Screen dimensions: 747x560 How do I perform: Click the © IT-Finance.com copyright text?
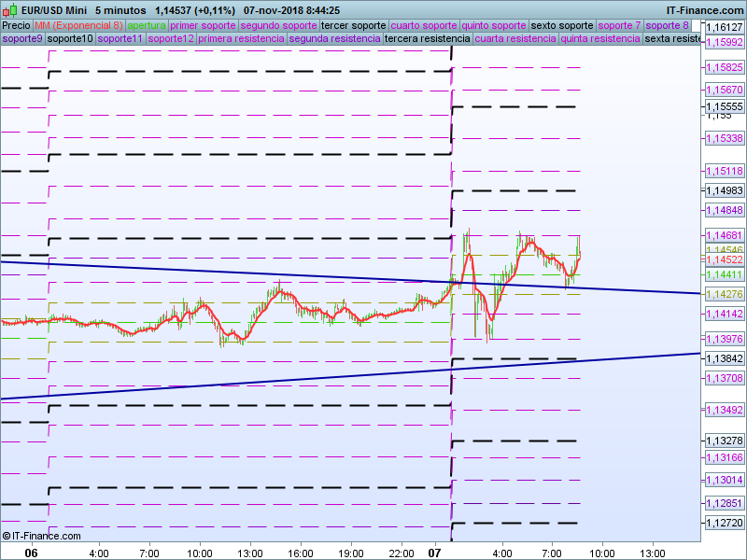41,536
